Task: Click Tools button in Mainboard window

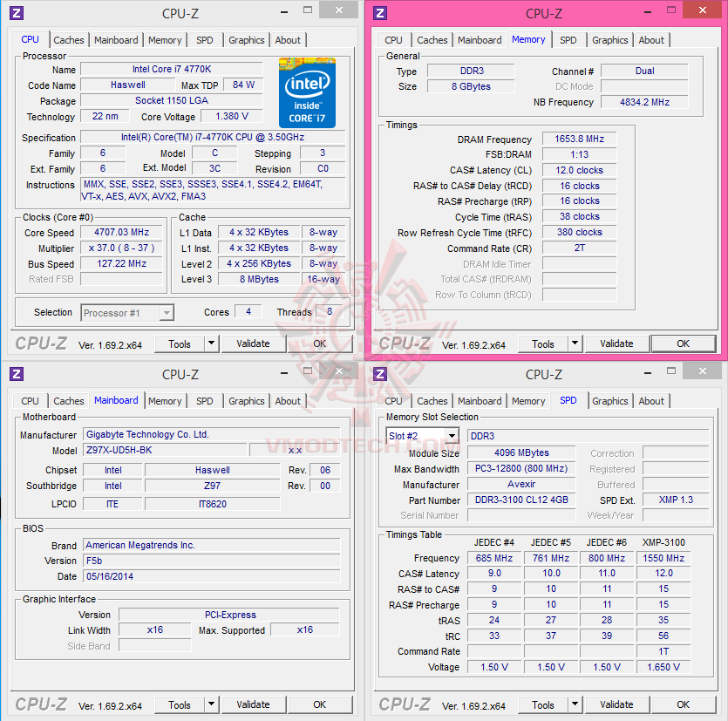Action: tap(180, 704)
